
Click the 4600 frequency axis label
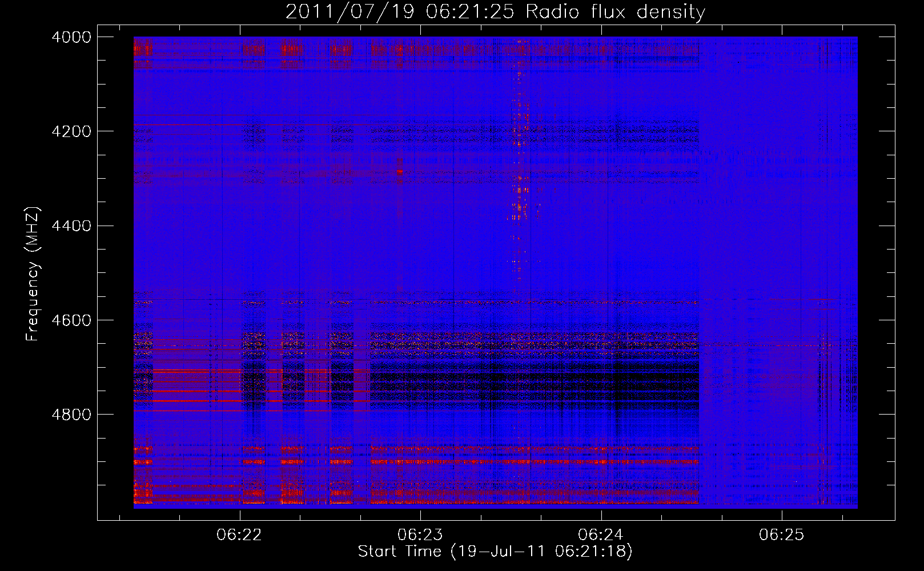click(x=71, y=320)
